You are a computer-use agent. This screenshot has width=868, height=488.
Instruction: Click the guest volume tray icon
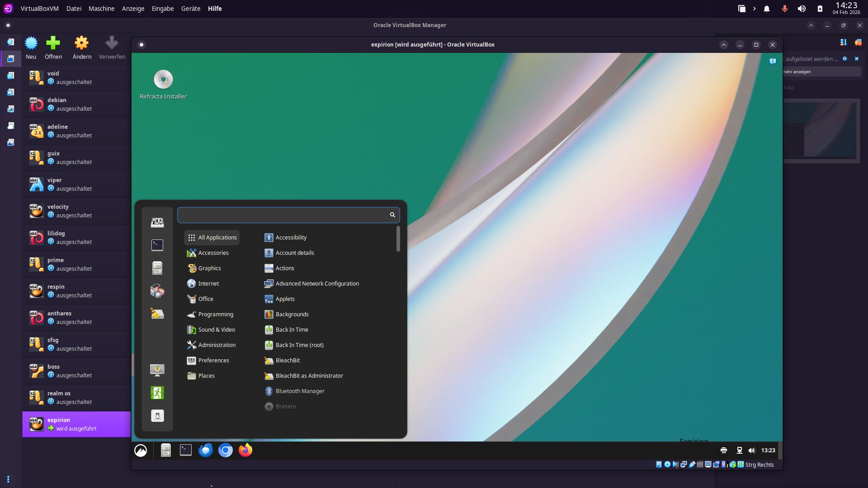[x=752, y=450]
